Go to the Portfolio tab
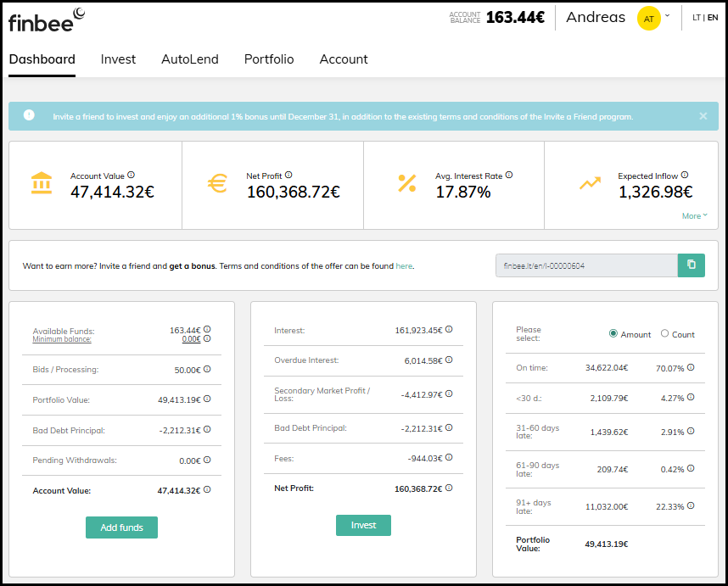The image size is (728, 586). tap(269, 59)
